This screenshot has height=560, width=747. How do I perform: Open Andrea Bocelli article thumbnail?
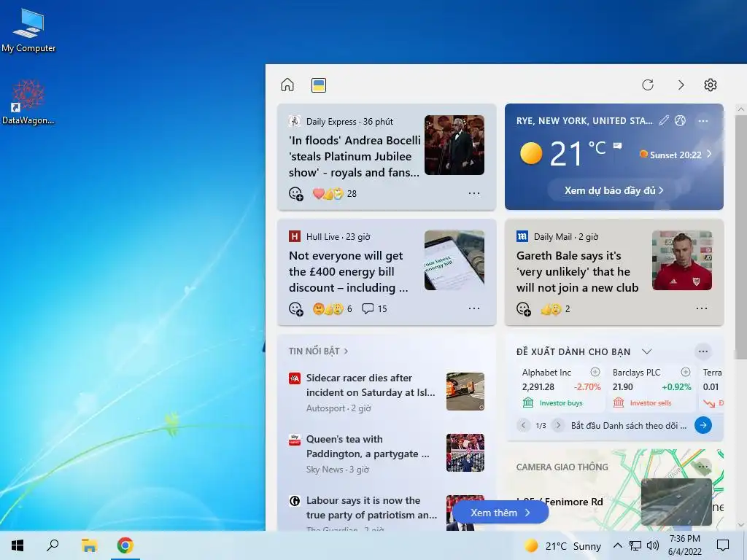click(x=454, y=145)
